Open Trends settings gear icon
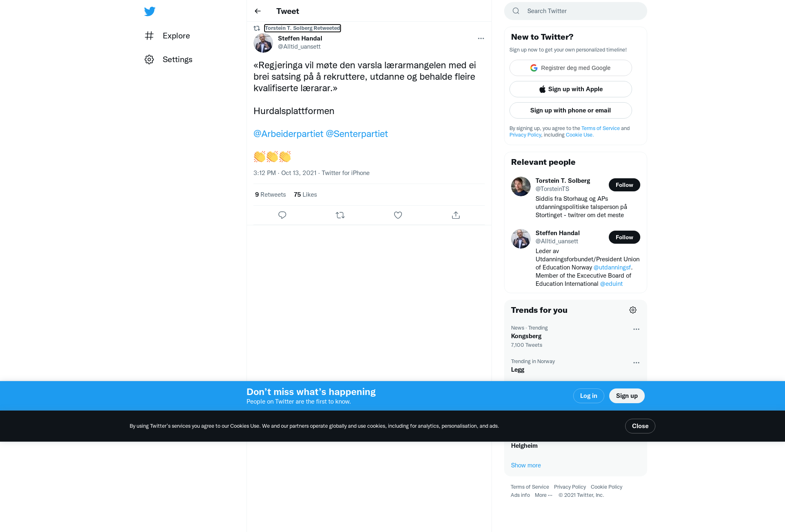This screenshot has height=532, width=785. tap(633, 310)
